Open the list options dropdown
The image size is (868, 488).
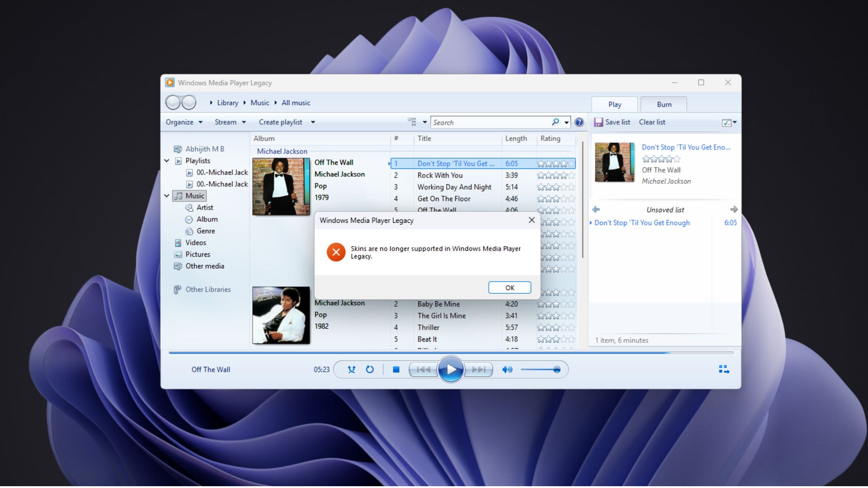[x=729, y=122]
